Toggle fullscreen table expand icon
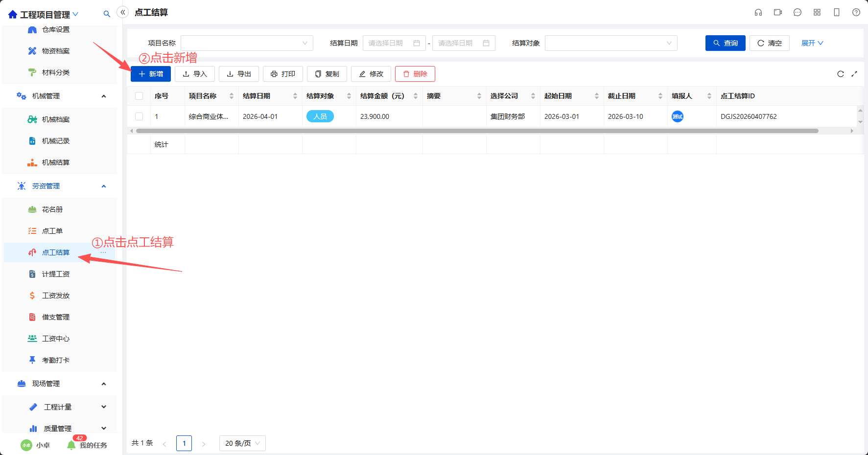Image resolution: width=868 pixels, height=455 pixels. click(x=854, y=74)
